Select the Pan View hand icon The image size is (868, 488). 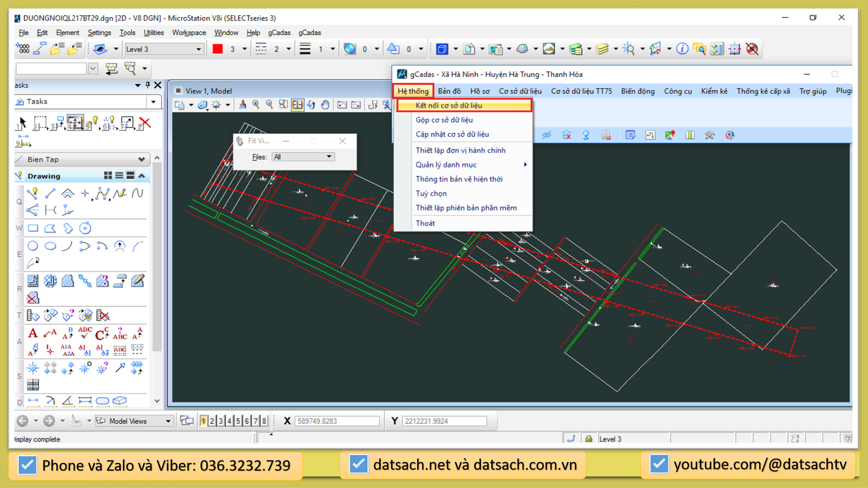(x=325, y=105)
